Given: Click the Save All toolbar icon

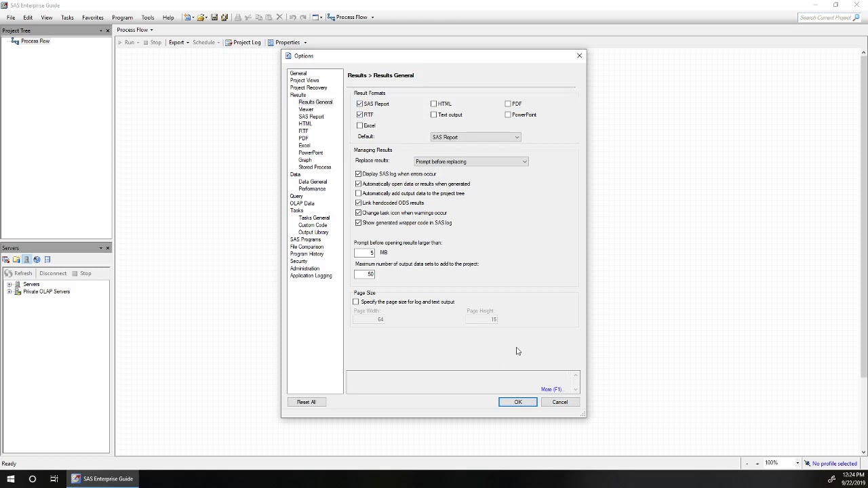Looking at the screenshot, I should pos(224,17).
